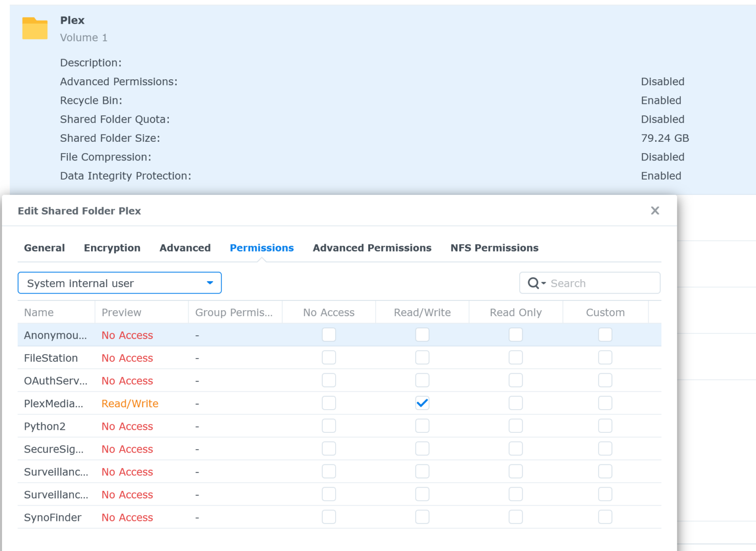The image size is (756, 551).
Task: Open the Advanced tab
Action: click(185, 248)
